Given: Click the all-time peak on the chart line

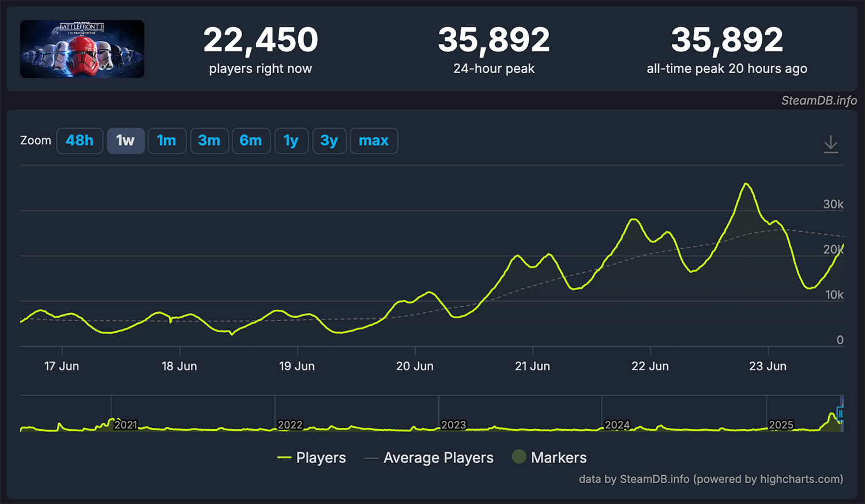Looking at the screenshot, I should 746,183.
